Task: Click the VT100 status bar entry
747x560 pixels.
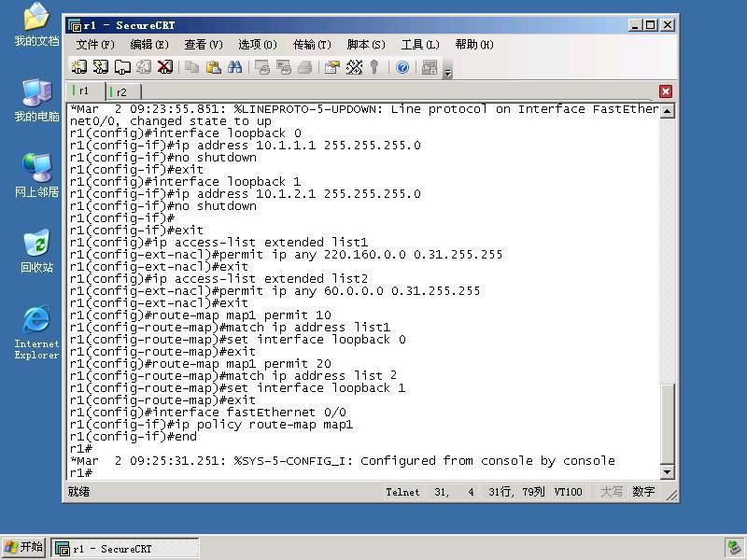Action: click(568, 492)
